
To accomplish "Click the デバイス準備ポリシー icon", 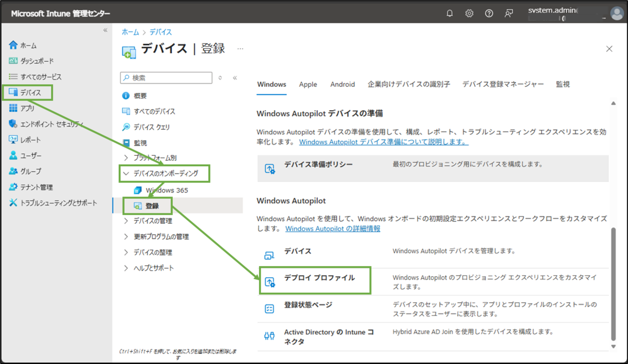I will (270, 168).
